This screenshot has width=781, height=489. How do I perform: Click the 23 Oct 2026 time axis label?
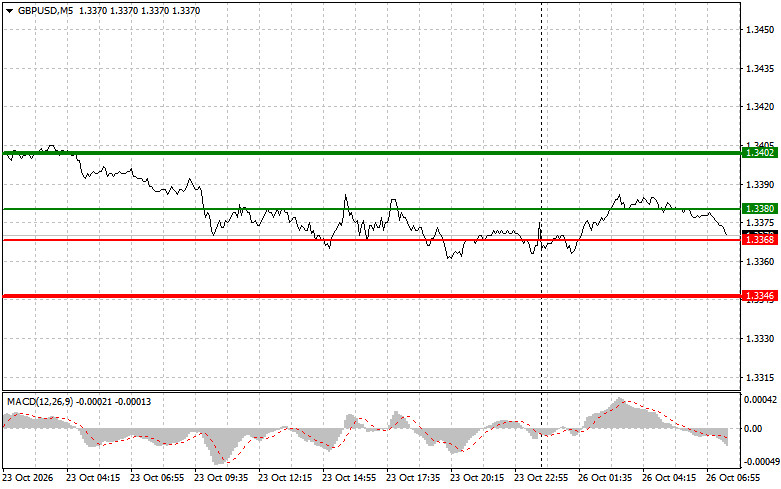(27, 478)
